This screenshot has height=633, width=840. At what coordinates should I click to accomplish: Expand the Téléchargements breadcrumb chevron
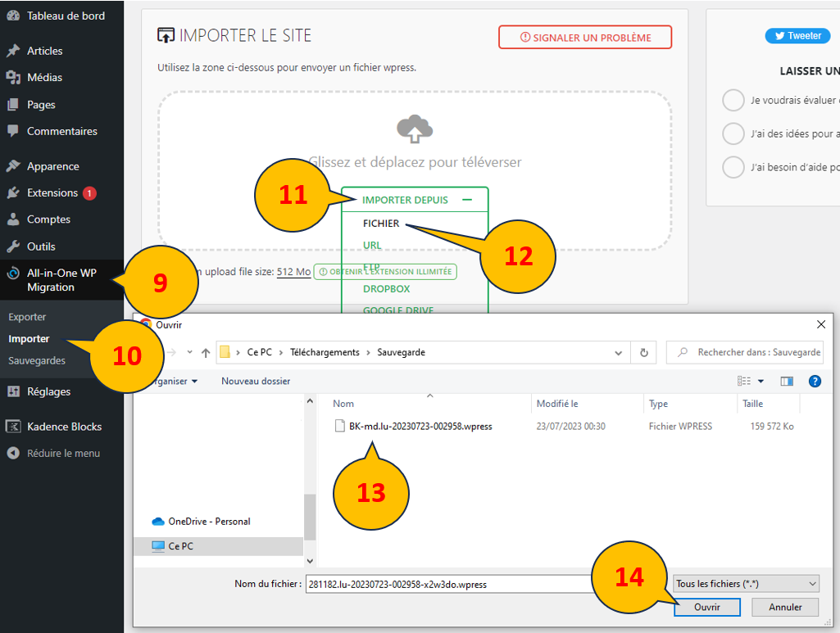(x=369, y=353)
